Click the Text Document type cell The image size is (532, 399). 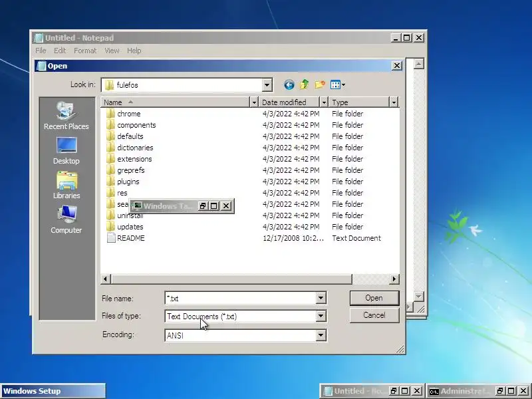(x=356, y=238)
